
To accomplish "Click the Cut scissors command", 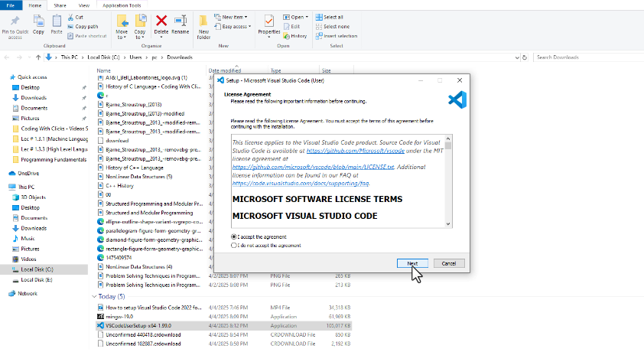I will tap(76, 18).
